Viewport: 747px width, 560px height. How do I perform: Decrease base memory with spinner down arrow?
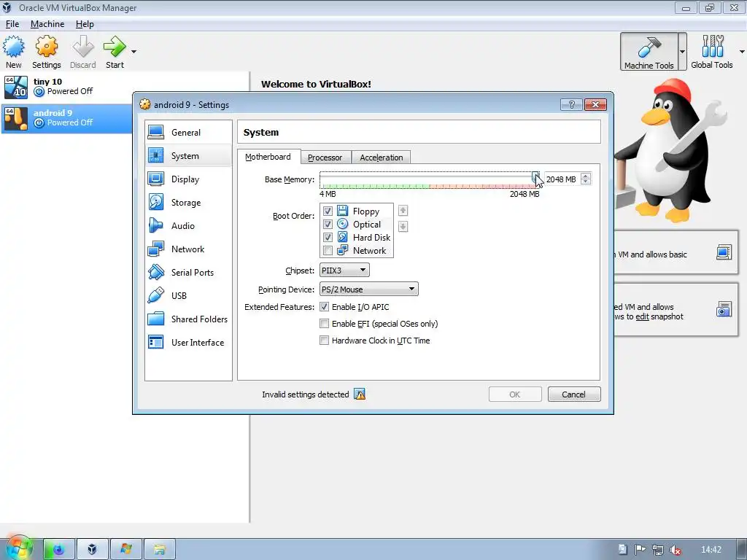586,182
